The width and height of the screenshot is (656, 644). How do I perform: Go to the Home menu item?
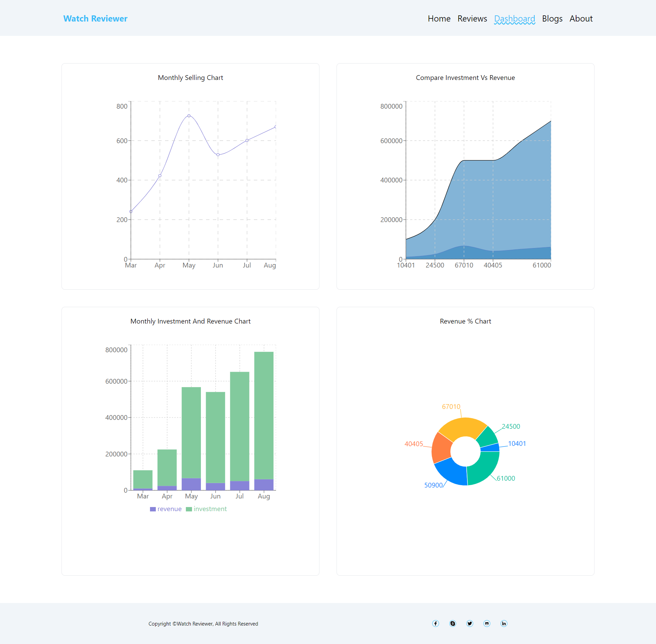(439, 18)
